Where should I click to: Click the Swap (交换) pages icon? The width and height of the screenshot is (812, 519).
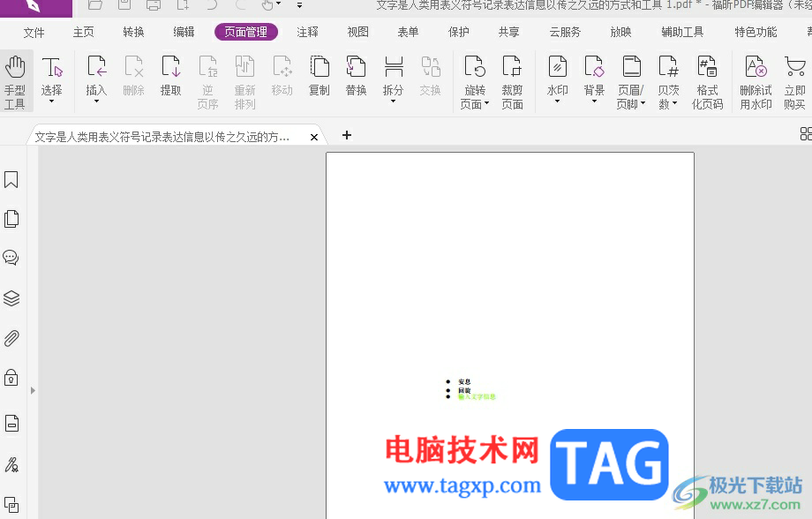tap(431, 75)
